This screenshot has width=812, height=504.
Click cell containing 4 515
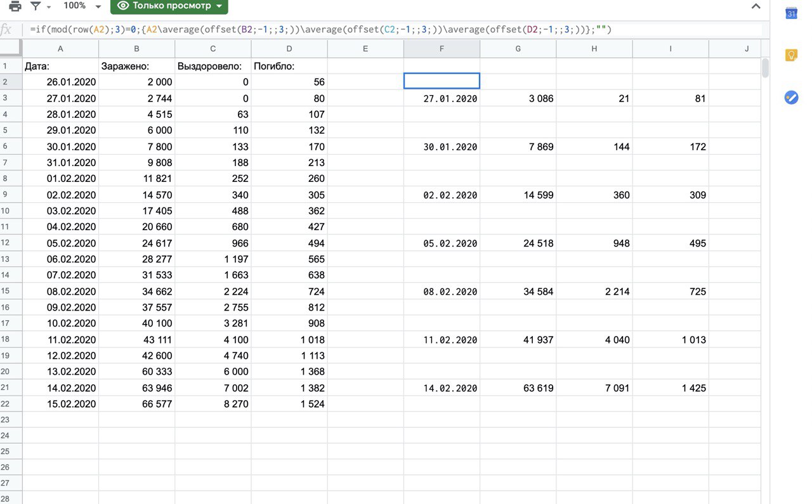point(137,115)
